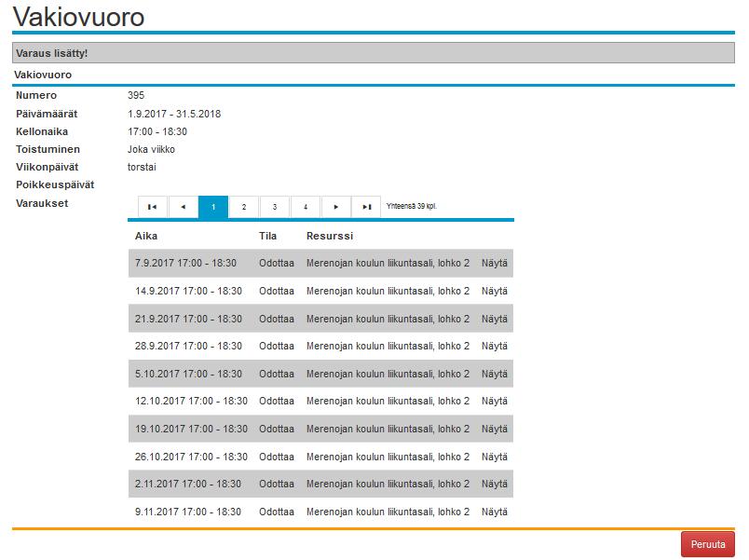Click the 9.11.2017 17:00 - 18:30 cell
Viewport: 749px width, 560px height.
pyautogui.click(x=188, y=512)
